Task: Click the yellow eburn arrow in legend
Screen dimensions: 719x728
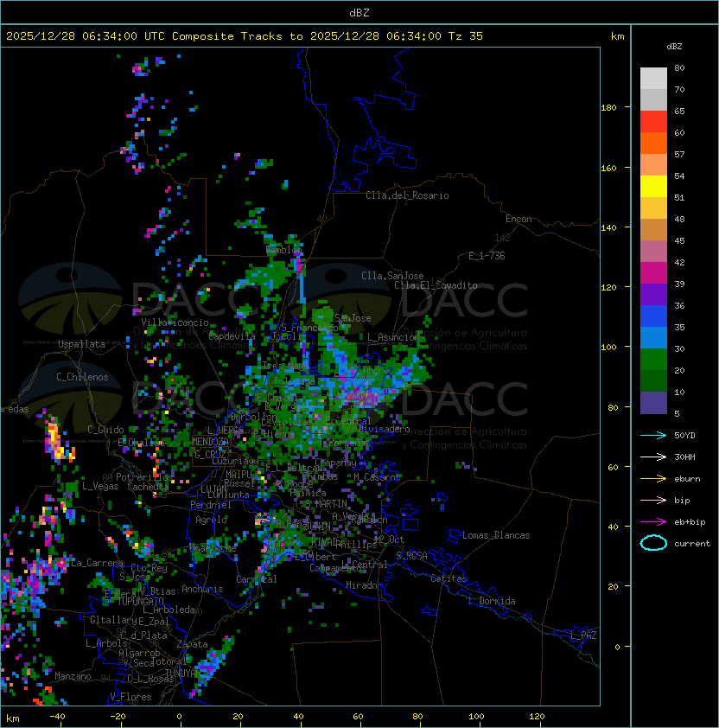Action: click(x=653, y=479)
